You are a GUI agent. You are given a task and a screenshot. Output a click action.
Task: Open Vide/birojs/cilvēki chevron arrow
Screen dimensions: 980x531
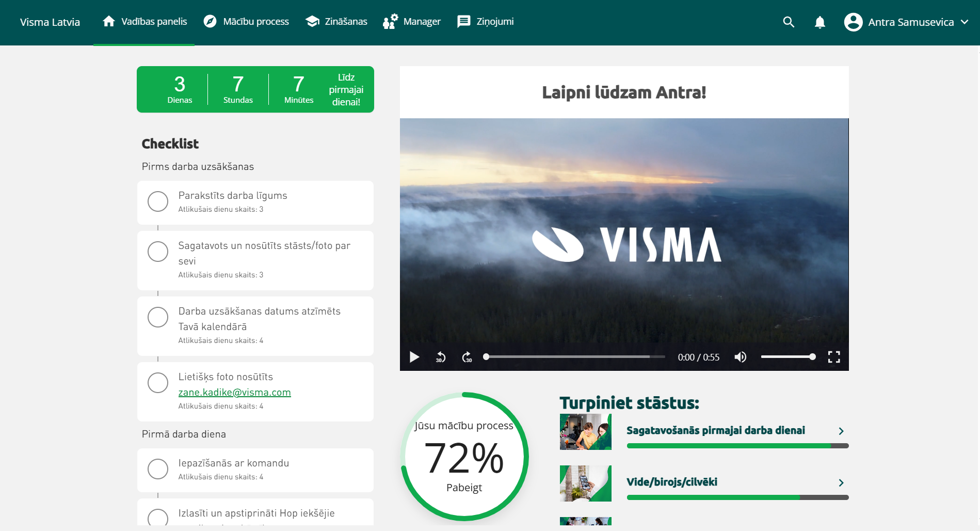pyautogui.click(x=841, y=482)
